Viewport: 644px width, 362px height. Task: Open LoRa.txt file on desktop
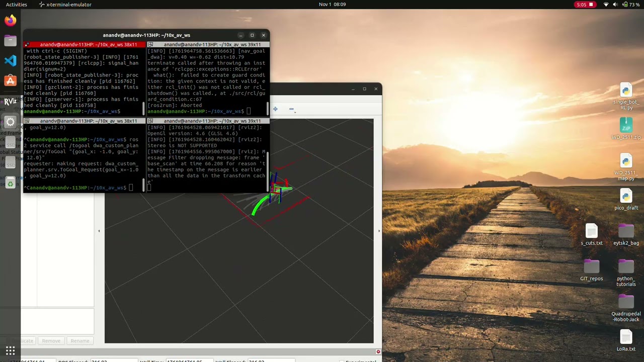(x=626, y=340)
